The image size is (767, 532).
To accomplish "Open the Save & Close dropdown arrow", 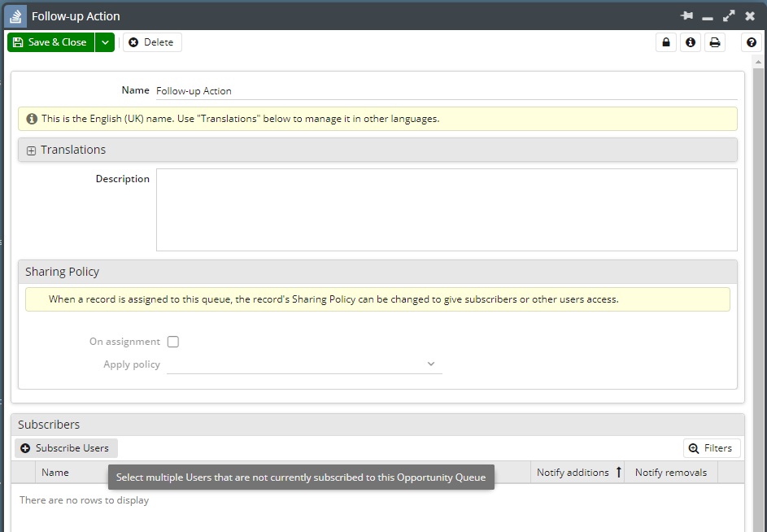I will point(103,41).
